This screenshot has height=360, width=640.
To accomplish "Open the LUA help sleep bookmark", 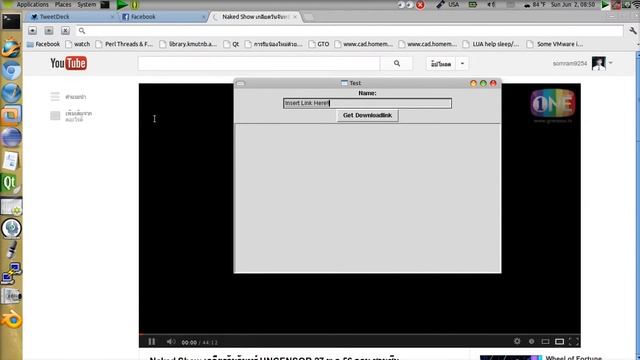I will 491,44.
